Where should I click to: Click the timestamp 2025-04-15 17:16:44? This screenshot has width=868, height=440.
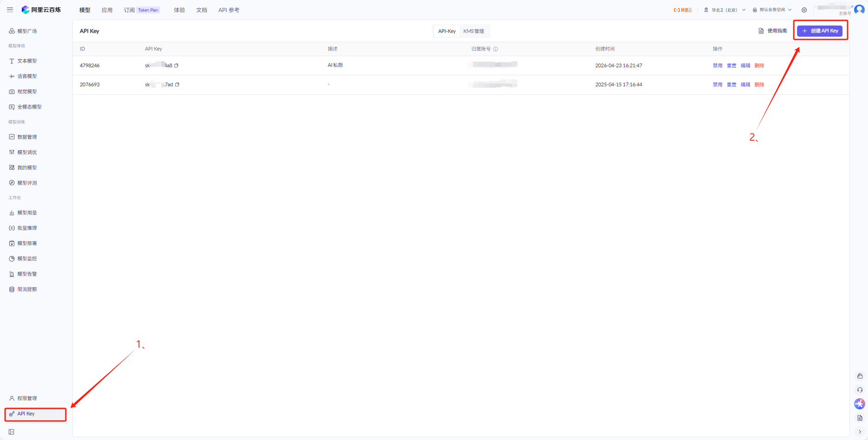click(619, 84)
